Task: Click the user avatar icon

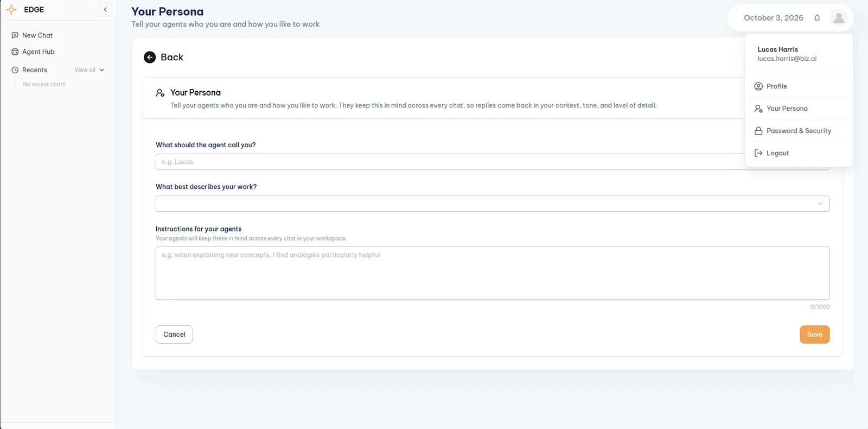Action: tap(839, 18)
